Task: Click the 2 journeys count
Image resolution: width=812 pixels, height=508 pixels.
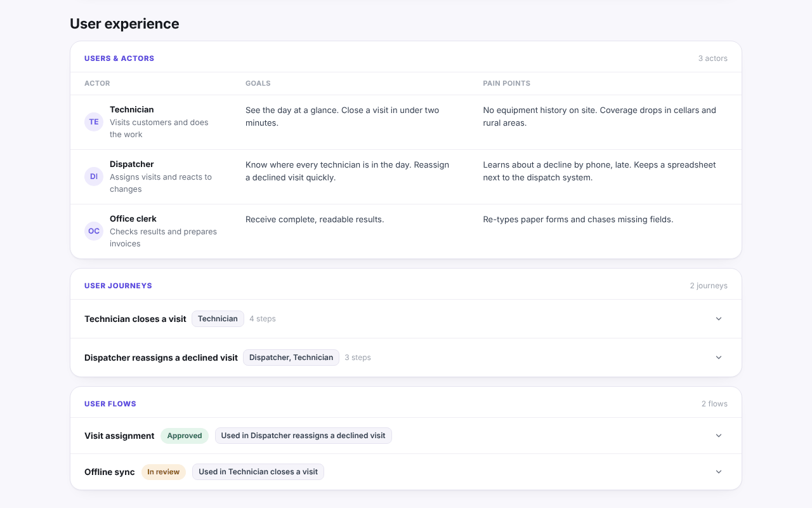Action: click(x=709, y=286)
